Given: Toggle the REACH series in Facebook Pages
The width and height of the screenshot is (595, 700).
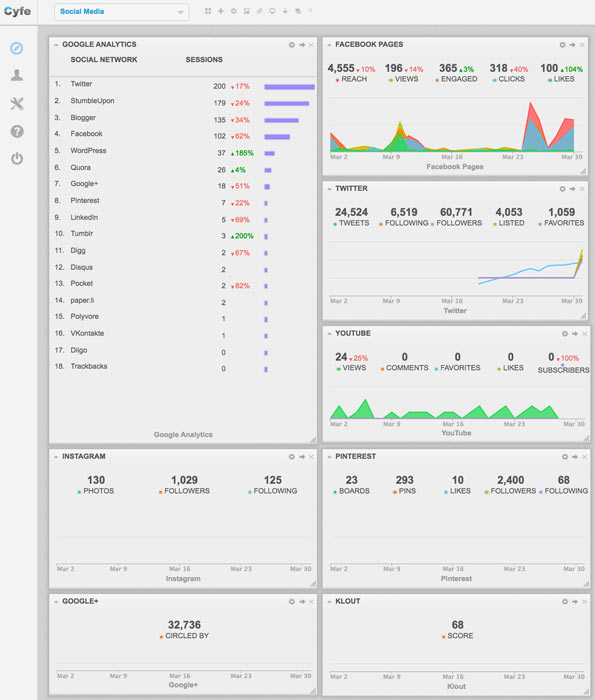Looking at the screenshot, I should (x=351, y=79).
